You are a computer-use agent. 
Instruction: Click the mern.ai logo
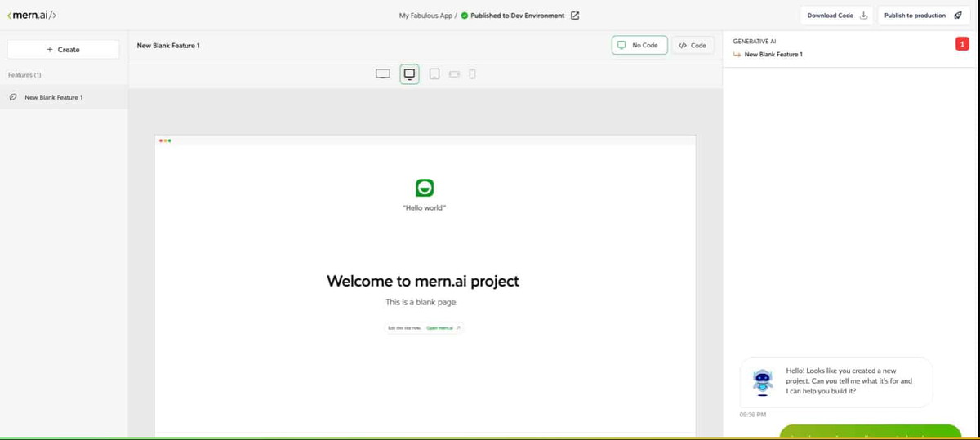(x=32, y=15)
